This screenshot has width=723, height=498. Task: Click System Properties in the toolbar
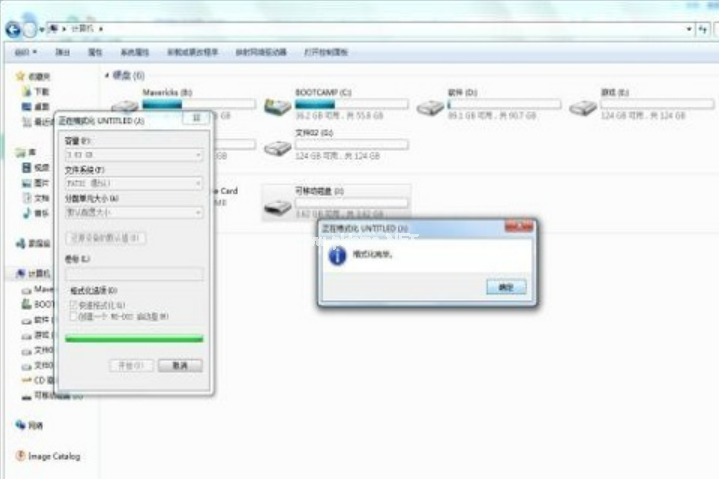click(134, 51)
